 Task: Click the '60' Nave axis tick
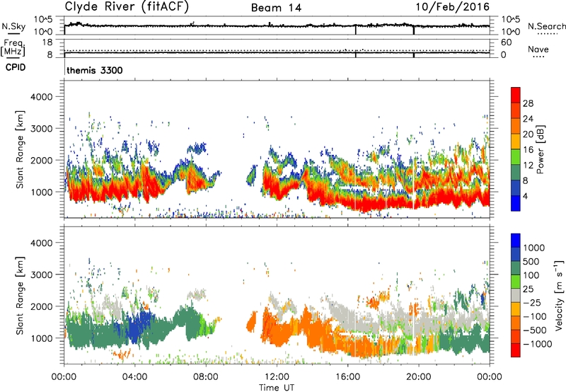506,42
